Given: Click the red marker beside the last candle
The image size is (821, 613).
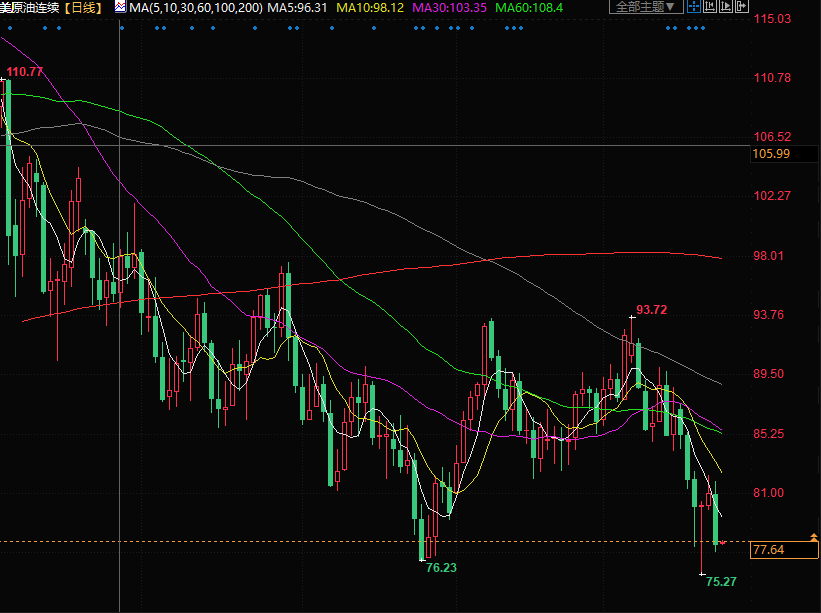Looking at the screenshot, I should click(x=722, y=542).
